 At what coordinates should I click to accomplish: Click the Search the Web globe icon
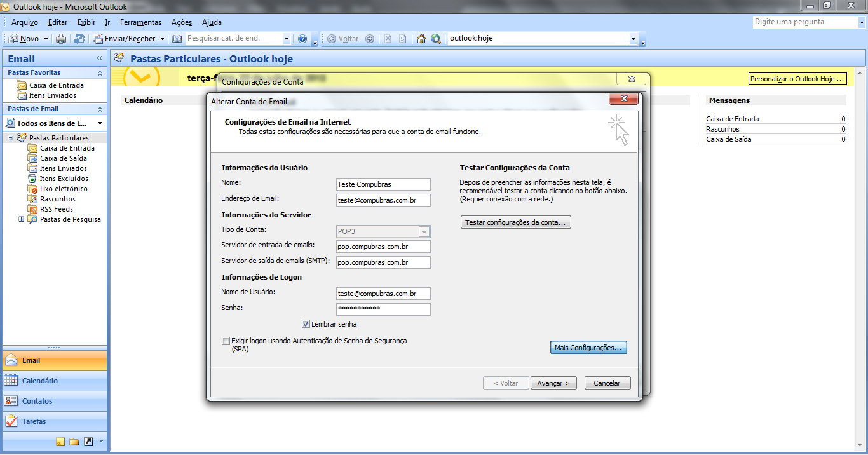tap(435, 39)
